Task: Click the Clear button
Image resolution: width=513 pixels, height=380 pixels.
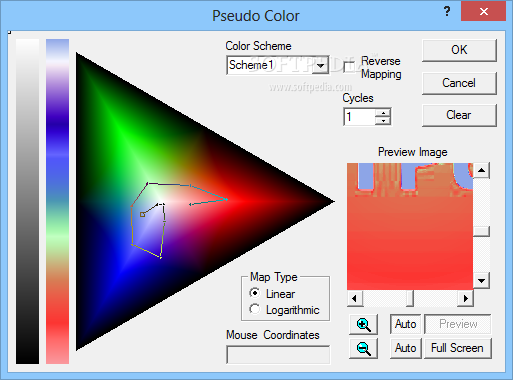Action: [x=459, y=115]
